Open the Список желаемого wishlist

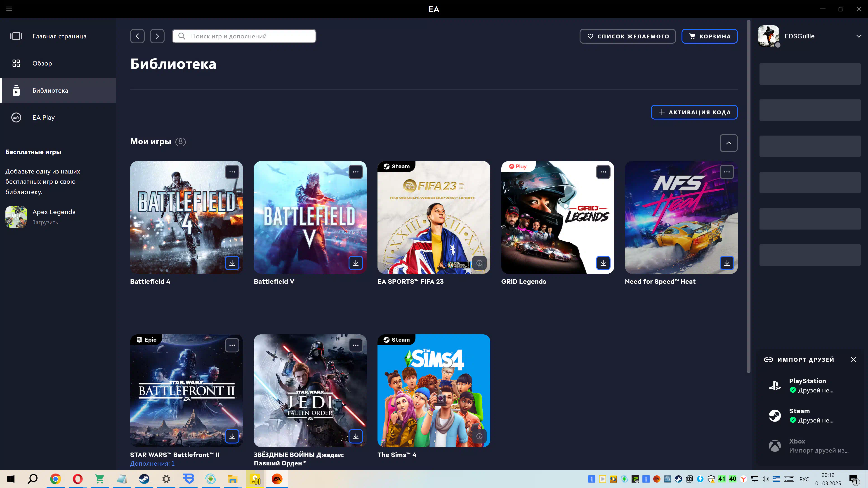pyautogui.click(x=627, y=36)
